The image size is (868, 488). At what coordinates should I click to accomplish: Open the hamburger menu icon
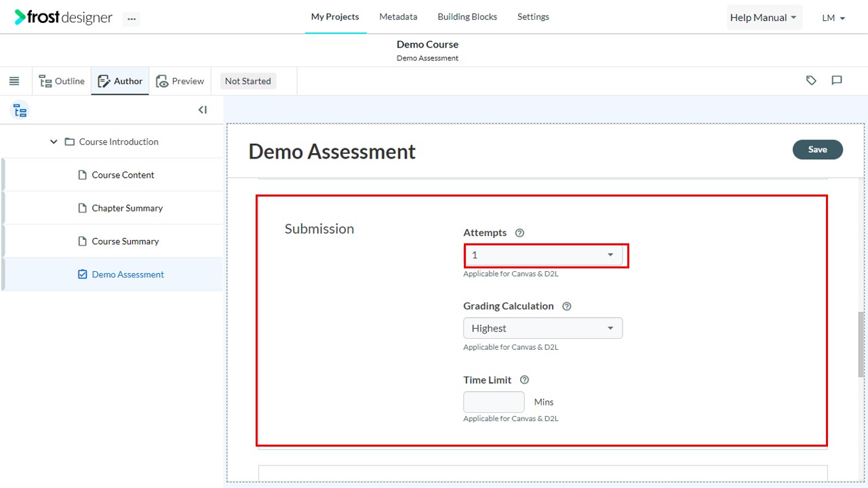(14, 81)
